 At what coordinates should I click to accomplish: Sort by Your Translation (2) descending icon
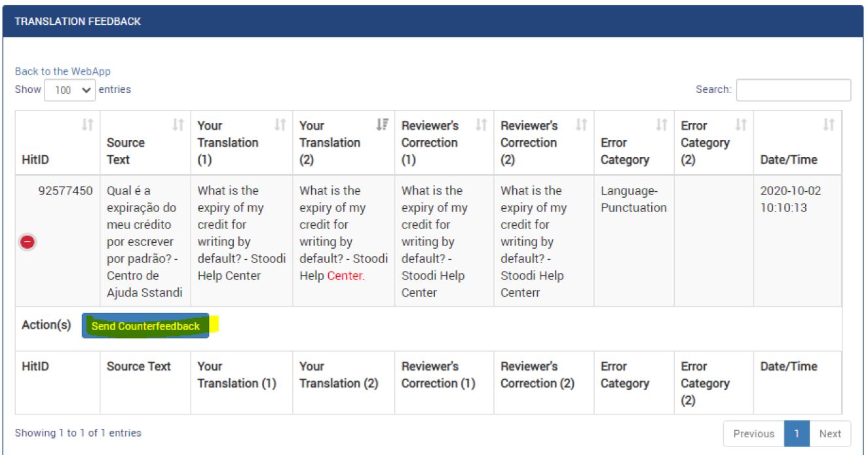[x=382, y=124]
